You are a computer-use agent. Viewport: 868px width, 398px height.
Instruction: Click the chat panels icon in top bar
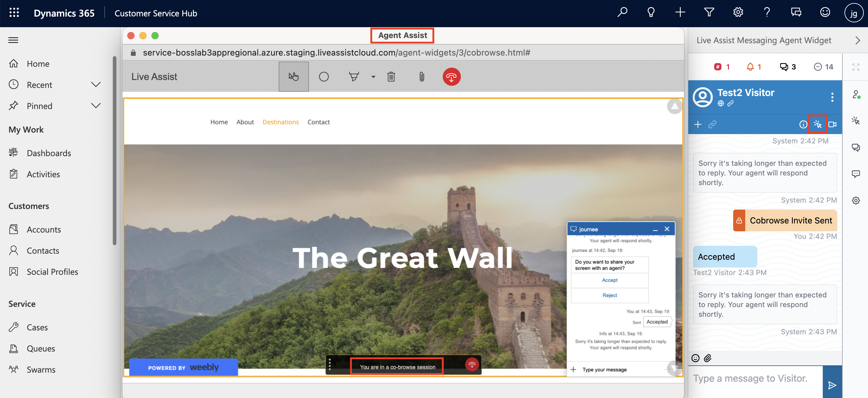click(x=796, y=13)
